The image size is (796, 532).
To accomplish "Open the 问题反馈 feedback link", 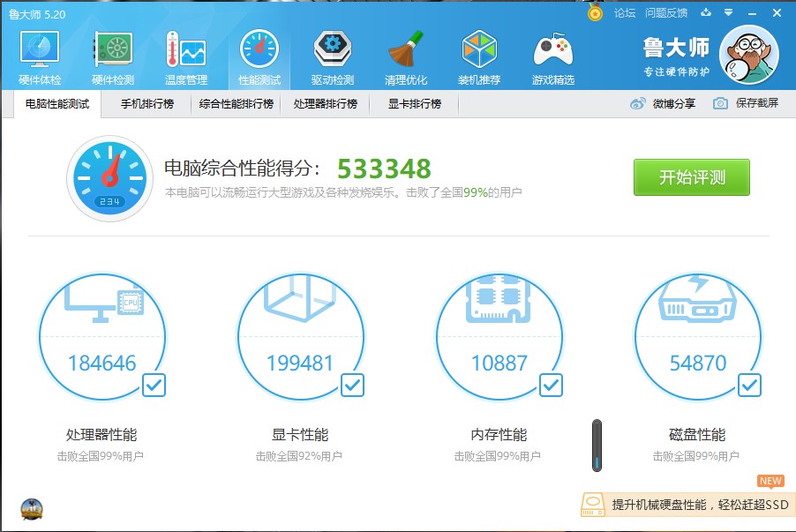I will coord(666,13).
